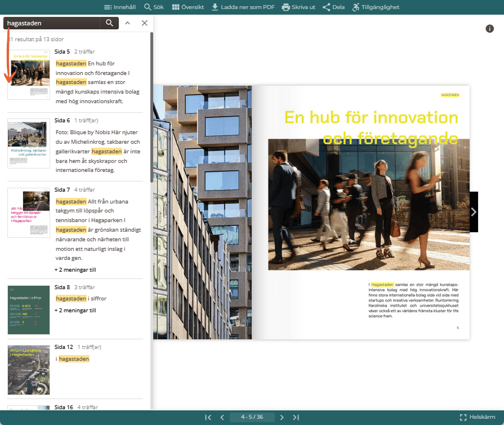Open Tillgänglighet accessibility mode
The height and width of the screenshot is (425, 504).
click(x=376, y=7)
